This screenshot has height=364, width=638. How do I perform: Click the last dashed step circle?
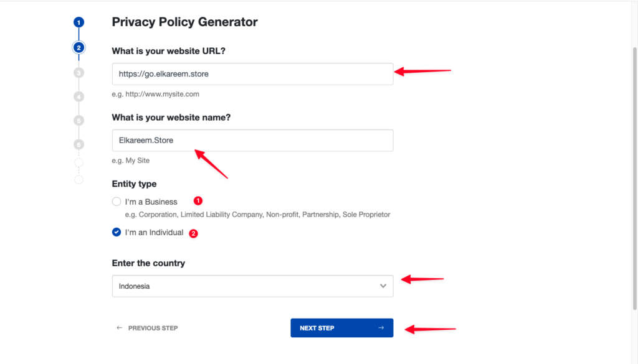79,180
